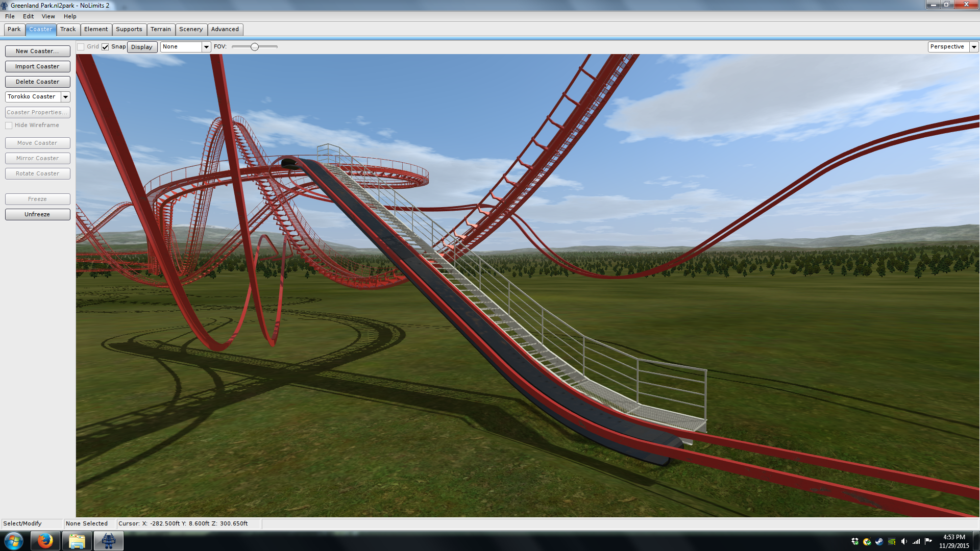Open the volume speaker tray icon
Viewport: 980px width, 551px height.
pos(904,541)
